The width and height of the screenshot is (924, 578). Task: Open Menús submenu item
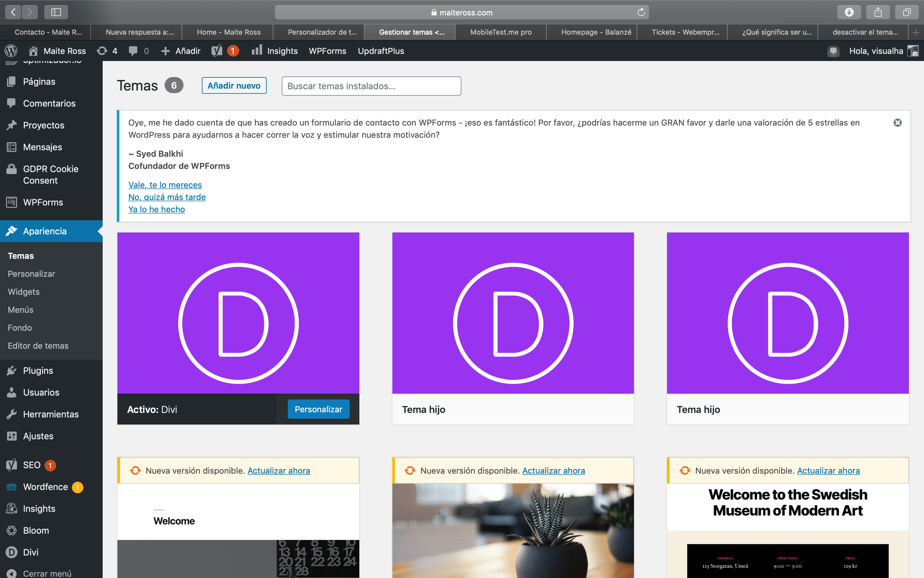[x=21, y=310]
